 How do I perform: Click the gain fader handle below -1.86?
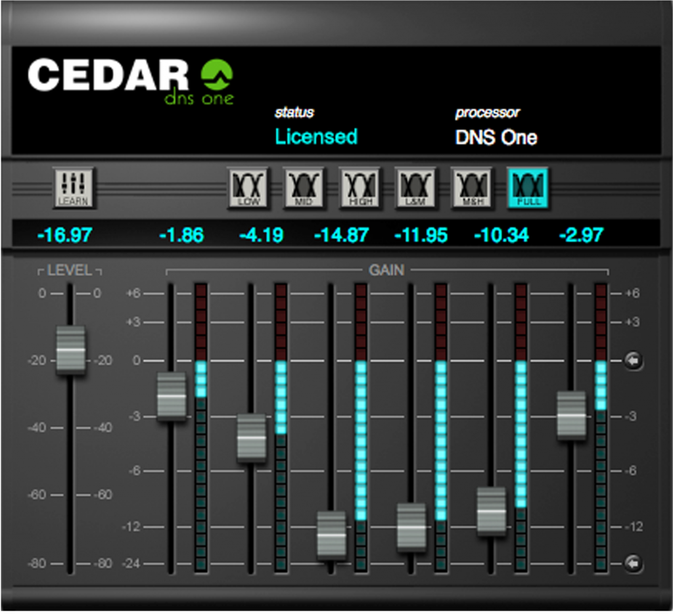(172, 397)
